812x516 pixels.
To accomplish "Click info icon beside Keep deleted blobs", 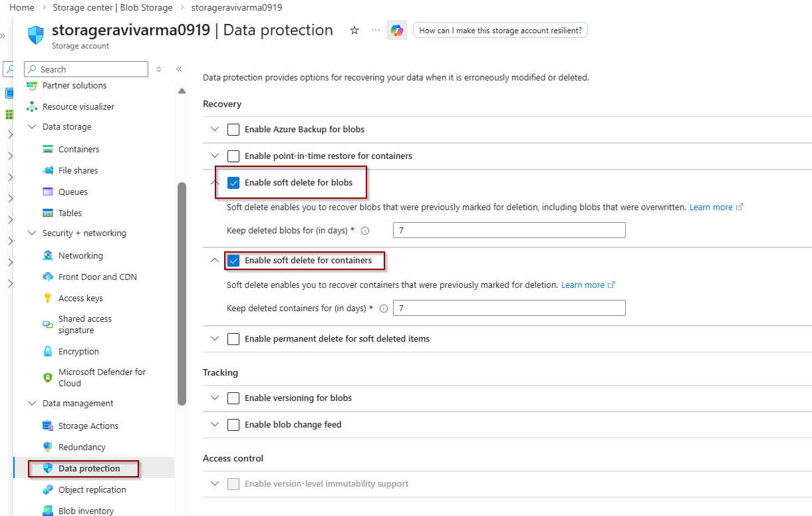I will (365, 231).
